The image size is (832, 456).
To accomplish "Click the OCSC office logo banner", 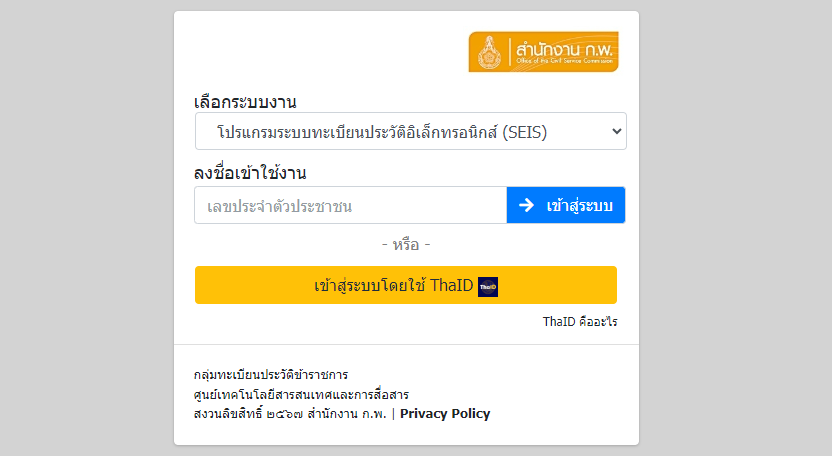I will coord(543,51).
